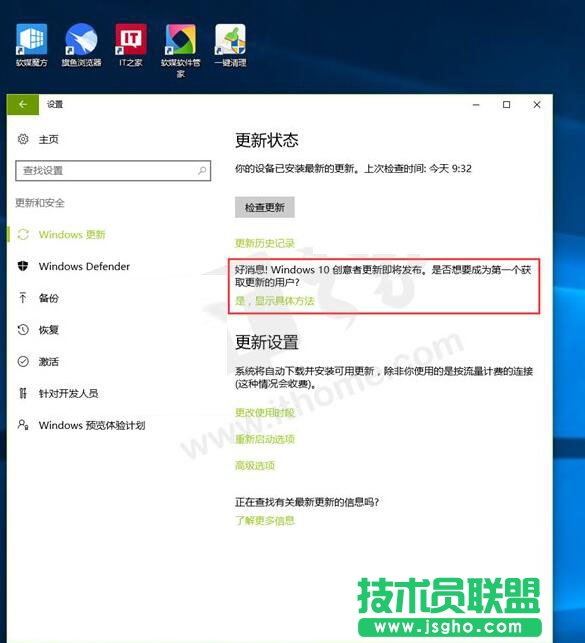Open the 更新历史记录 link
The width and height of the screenshot is (585, 643).
(x=264, y=243)
